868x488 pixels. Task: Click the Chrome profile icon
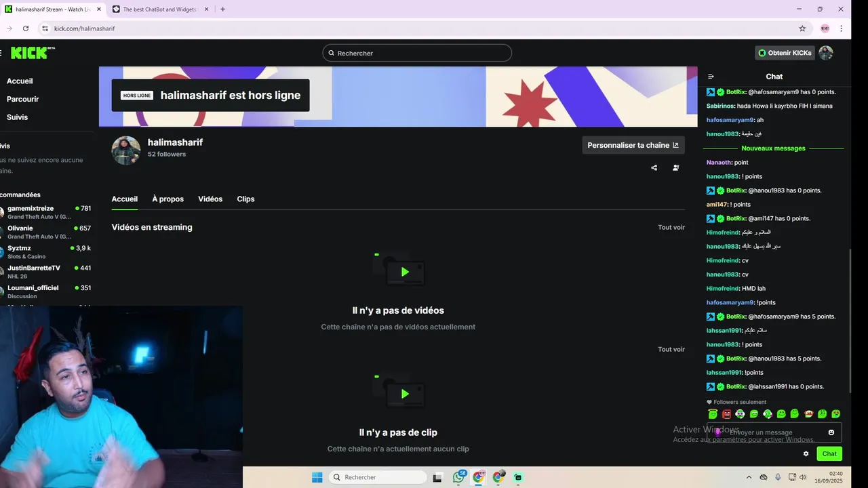(825, 28)
